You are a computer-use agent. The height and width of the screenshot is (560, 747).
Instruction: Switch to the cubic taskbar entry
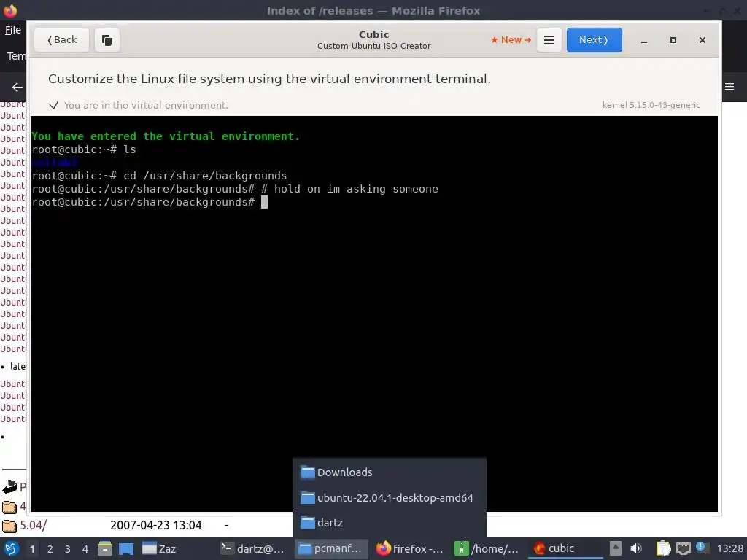pyautogui.click(x=565, y=548)
